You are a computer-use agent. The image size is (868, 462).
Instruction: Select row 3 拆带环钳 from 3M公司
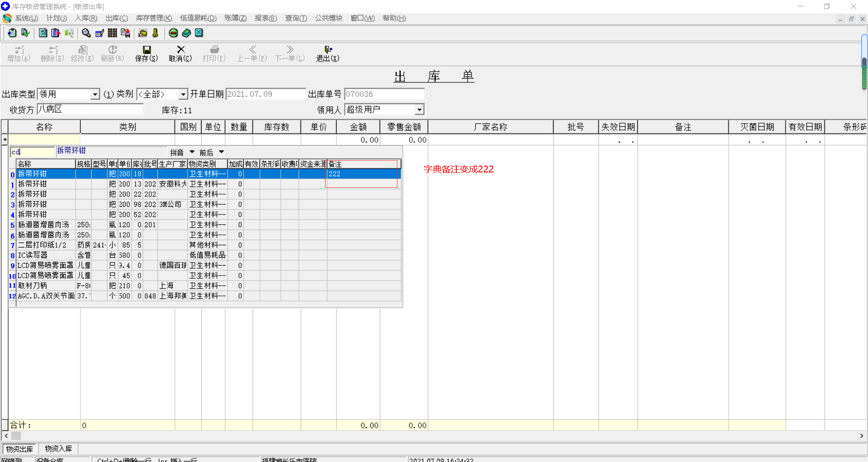(x=209, y=205)
